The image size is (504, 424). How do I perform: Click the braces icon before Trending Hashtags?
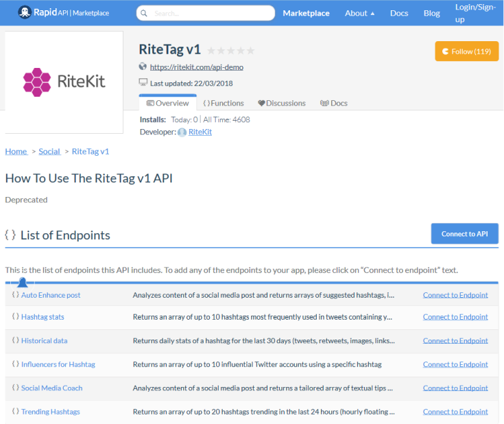coord(15,411)
